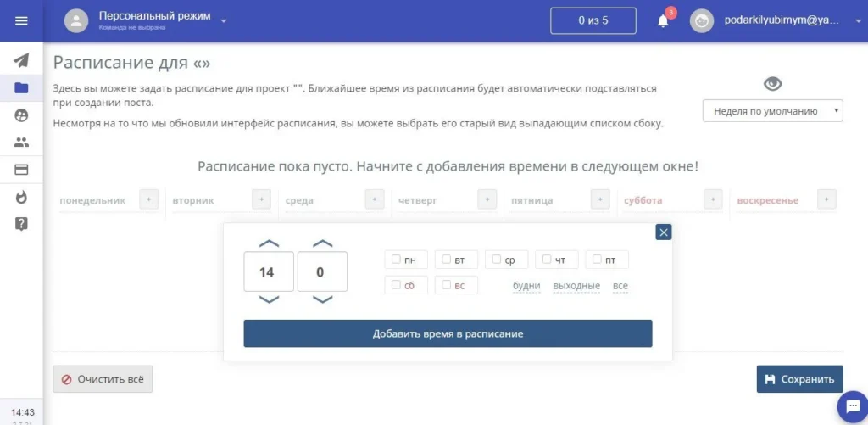The image size is (868, 425).
Task: Open the flame icon in sidebar
Action: (x=21, y=197)
